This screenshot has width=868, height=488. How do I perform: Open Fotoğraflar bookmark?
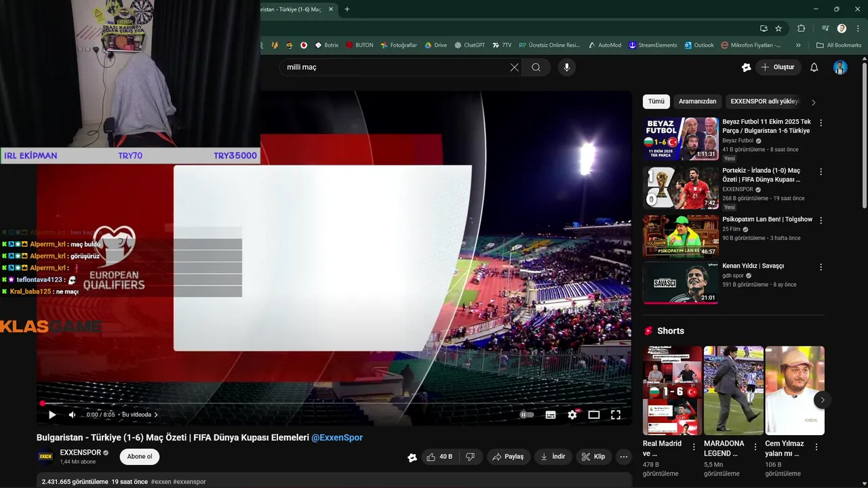click(399, 45)
